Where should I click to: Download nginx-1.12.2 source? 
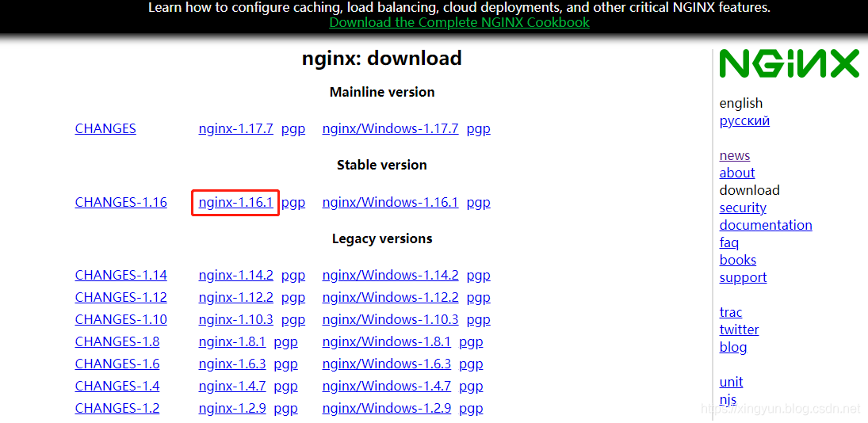tap(235, 297)
